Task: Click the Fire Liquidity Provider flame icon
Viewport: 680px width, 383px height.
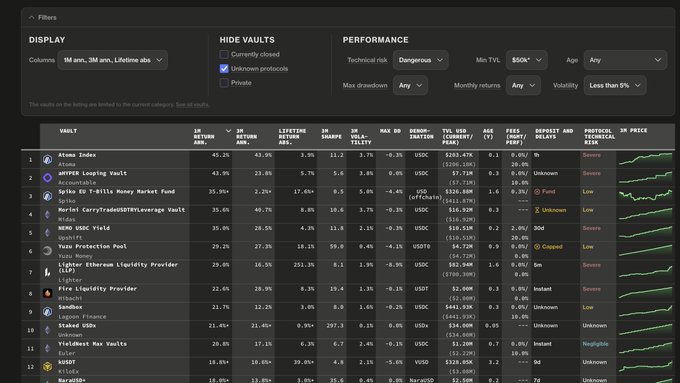Action: (x=47, y=293)
